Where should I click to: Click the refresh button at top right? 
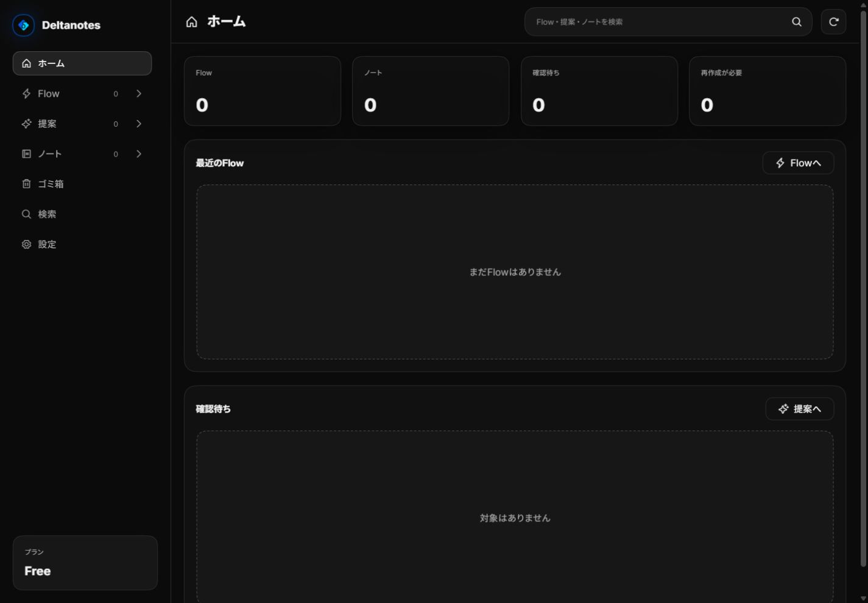tap(833, 22)
